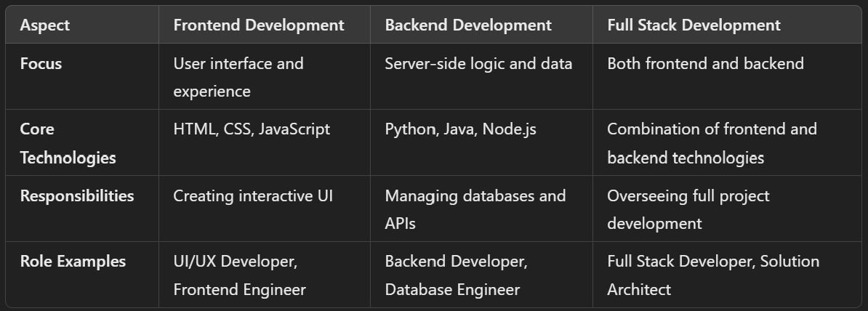Viewport: 868px width, 311px height.
Task: Click the 'Creating interactive UI' cell
Action: click(x=253, y=196)
